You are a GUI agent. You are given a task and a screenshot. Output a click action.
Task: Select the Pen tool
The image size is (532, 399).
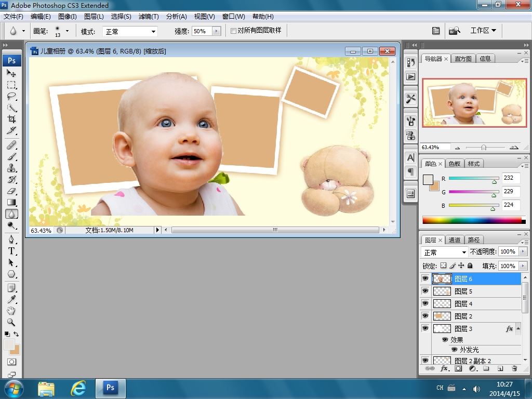tap(11, 240)
